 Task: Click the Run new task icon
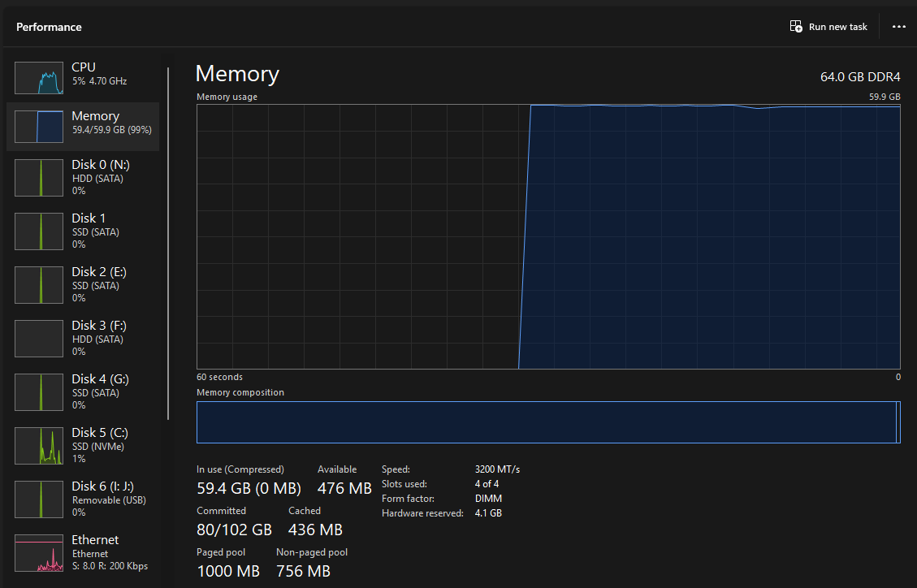[796, 26]
